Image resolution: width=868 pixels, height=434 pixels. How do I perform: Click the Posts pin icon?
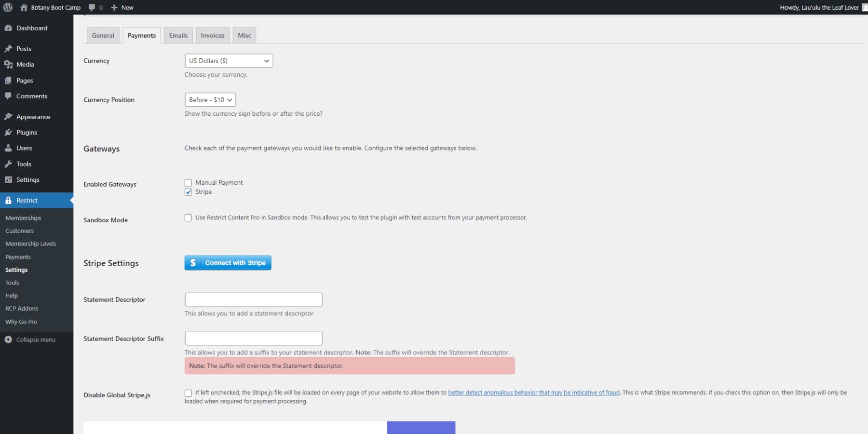point(8,48)
